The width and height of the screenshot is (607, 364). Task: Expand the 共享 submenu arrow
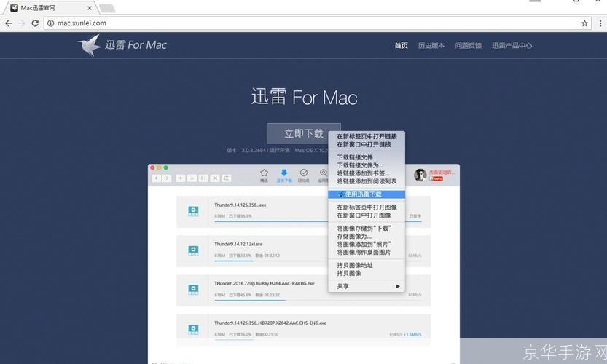[x=398, y=286]
